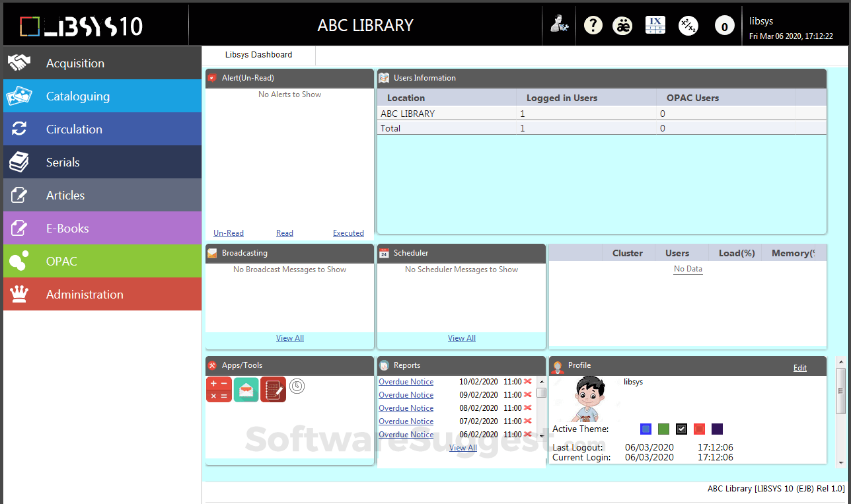Toggle the checked dark theme swatch
This screenshot has width=851, height=504.
tap(681, 429)
